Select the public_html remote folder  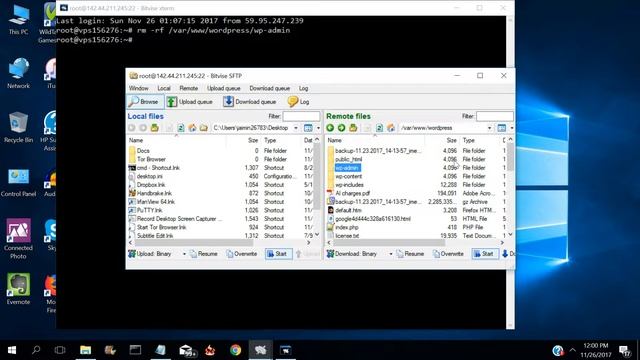(x=349, y=159)
